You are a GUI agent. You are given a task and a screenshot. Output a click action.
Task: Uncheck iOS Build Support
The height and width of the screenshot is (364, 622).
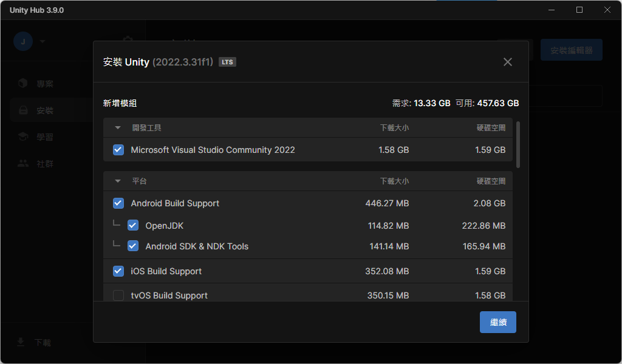pyautogui.click(x=118, y=271)
